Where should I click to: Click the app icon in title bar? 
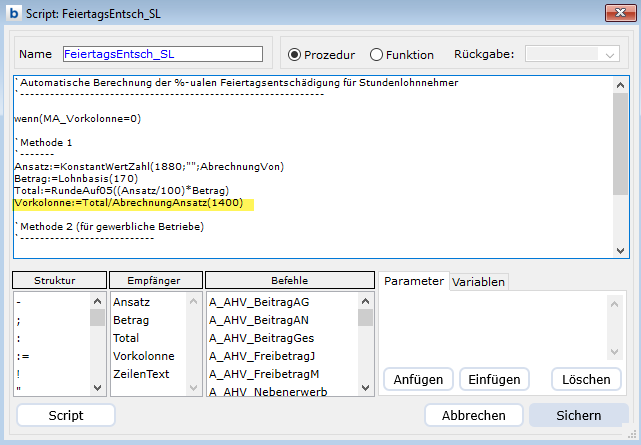click(13, 13)
